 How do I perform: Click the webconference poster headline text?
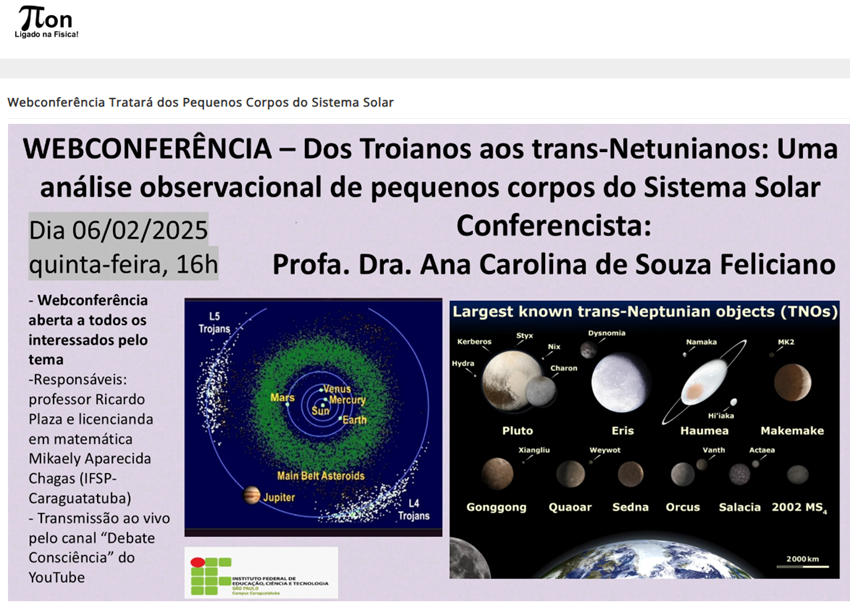(430, 168)
